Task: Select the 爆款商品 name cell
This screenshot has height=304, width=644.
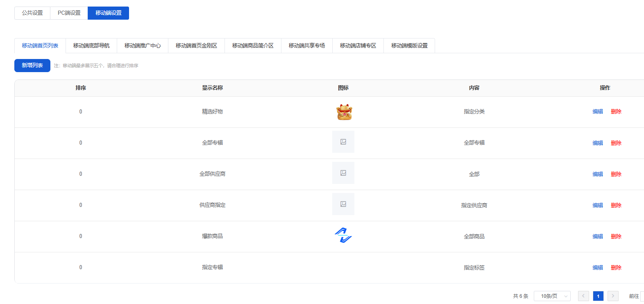Action: 212,236
